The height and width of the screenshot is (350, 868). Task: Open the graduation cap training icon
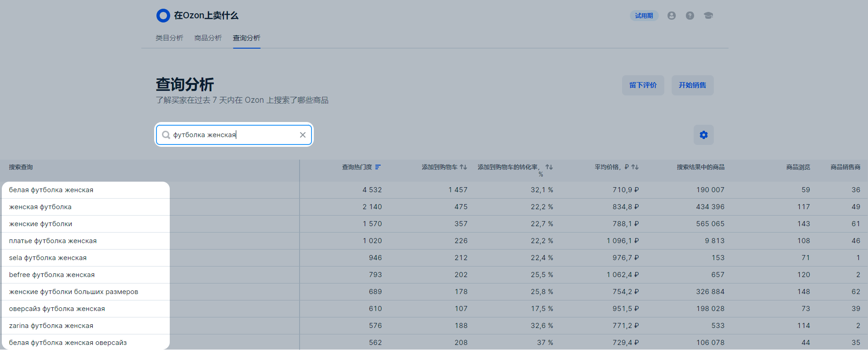(x=708, y=16)
